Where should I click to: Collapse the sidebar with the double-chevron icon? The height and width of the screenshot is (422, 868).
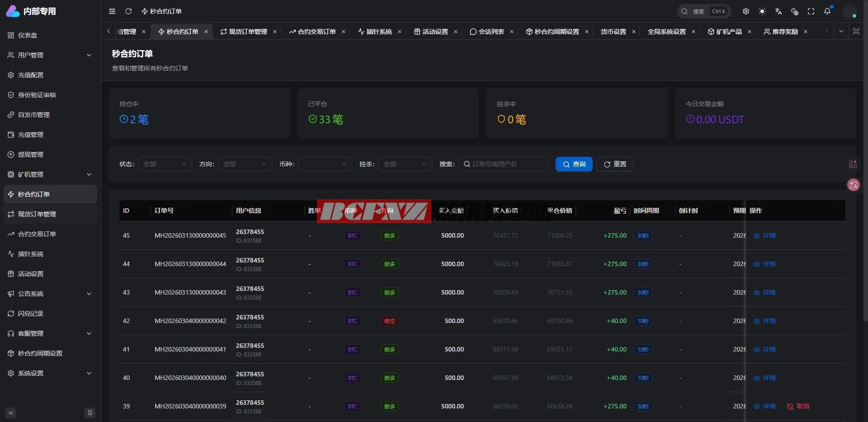point(11,413)
